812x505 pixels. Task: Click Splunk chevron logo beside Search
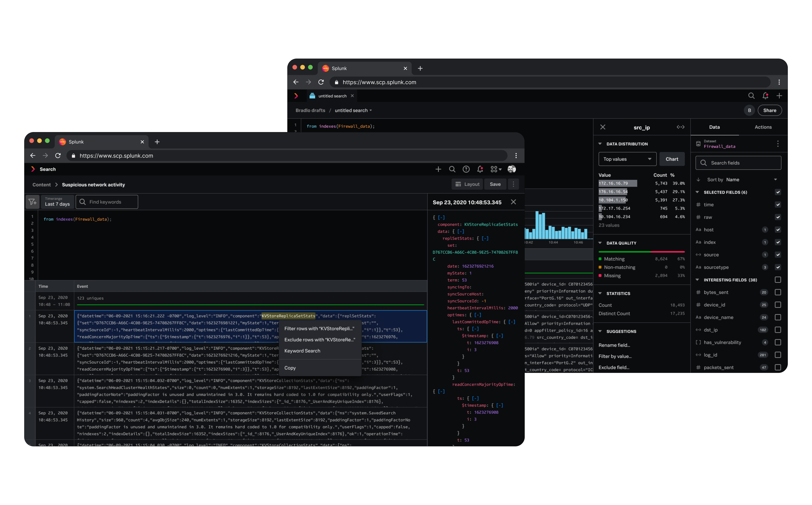pos(33,169)
